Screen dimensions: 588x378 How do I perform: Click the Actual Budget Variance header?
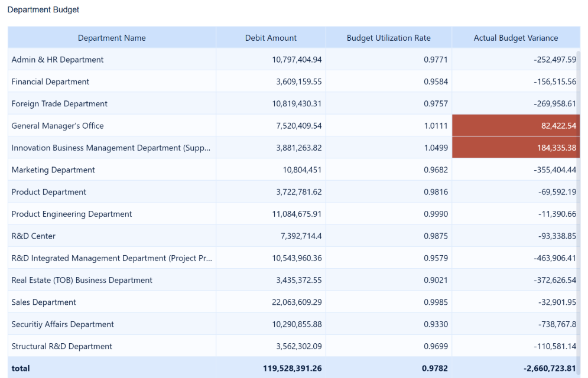point(515,38)
